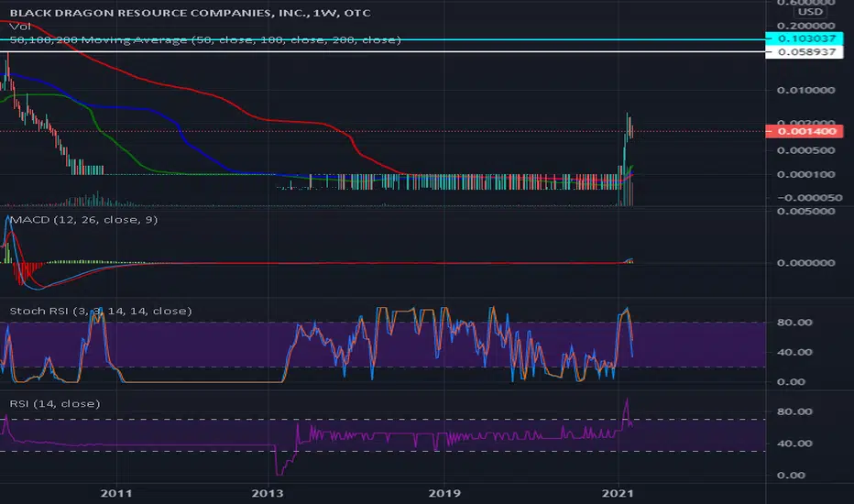854x504 pixels.
Task: Open the 50,100,200 Moving Average legend
Action: click(205, 39)
